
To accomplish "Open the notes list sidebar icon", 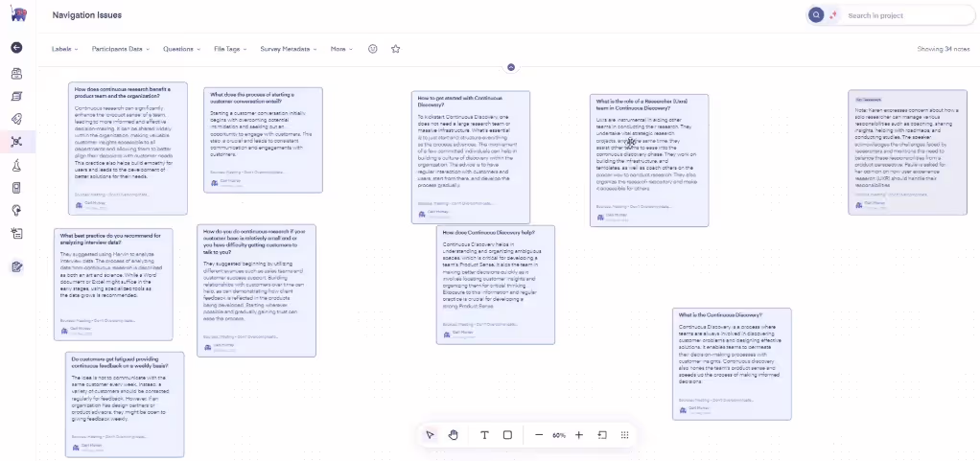I will coord(17,96).
